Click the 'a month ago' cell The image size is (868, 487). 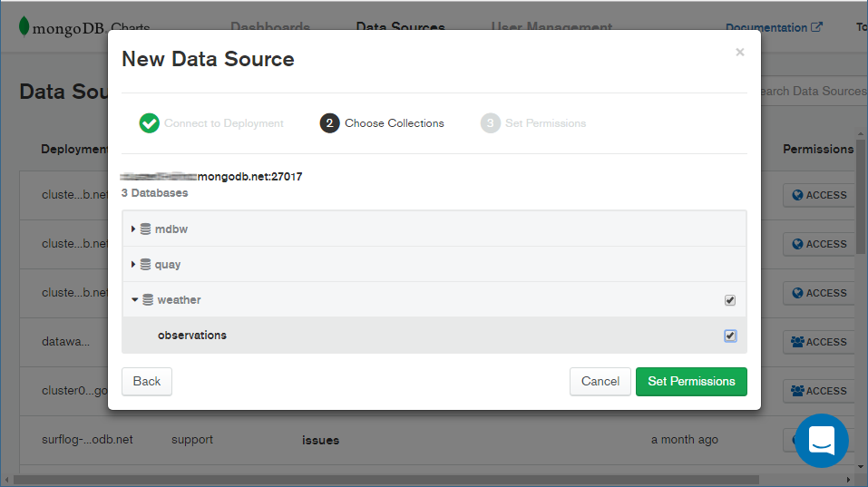[x=684, y=440]
